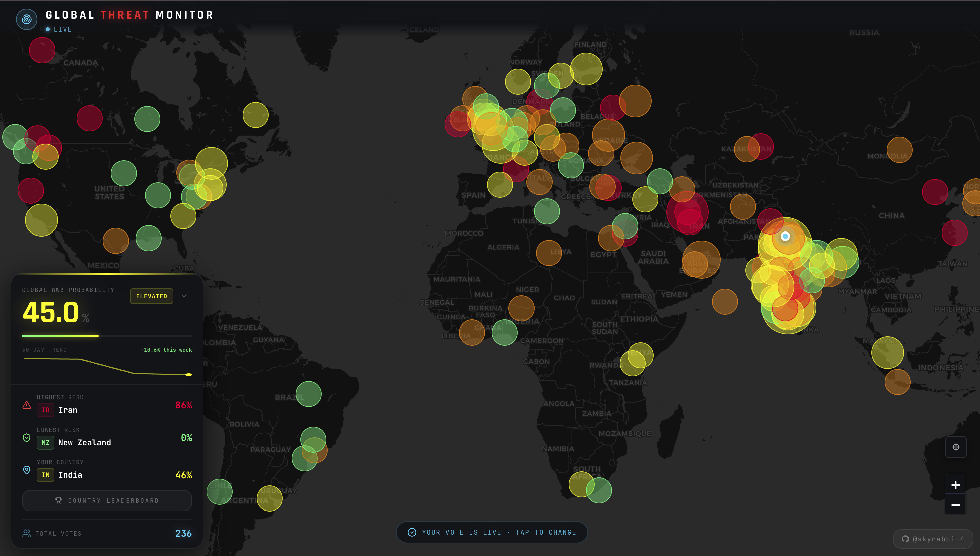This screenshot has width=980, height=556.
Task: Expand the ELEVATED threat level dropdown chevron
Action: click(x=184, y=296)
